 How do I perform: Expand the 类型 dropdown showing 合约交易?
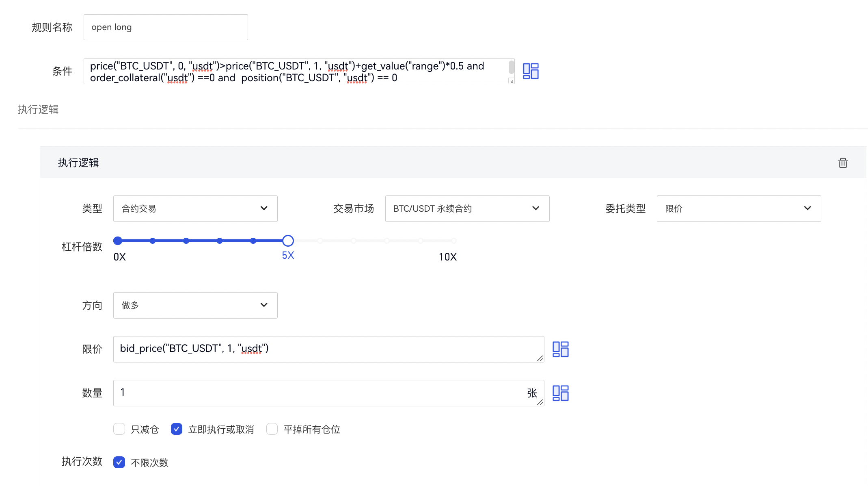[x=195, y=208]
